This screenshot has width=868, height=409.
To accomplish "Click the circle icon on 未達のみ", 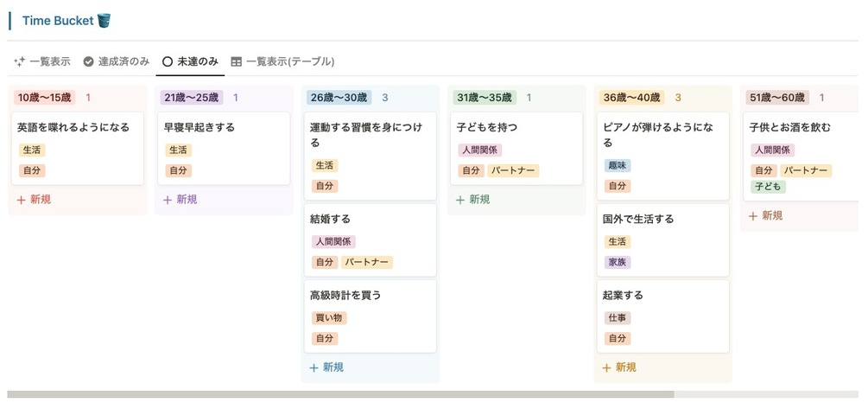I will pos(168,62).
